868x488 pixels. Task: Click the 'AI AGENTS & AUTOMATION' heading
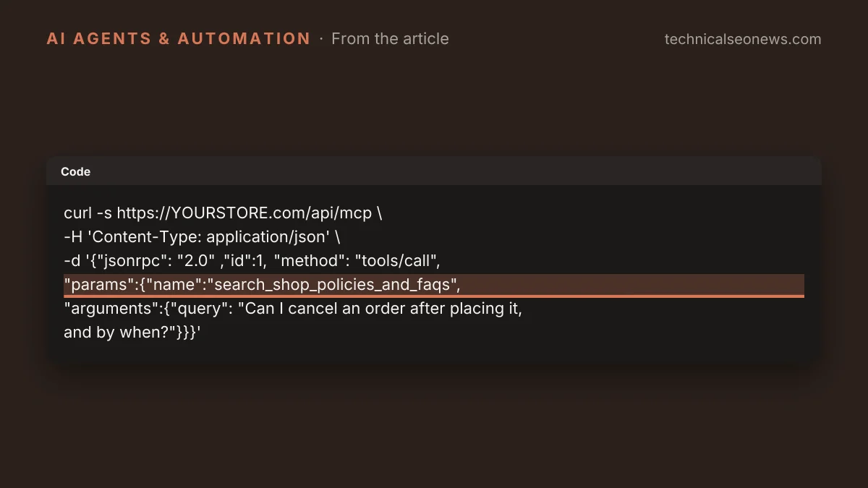pos(179,39)
